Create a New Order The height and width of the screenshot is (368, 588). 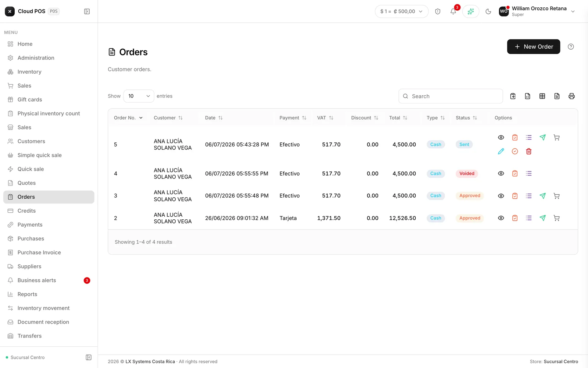coord(534,47)
